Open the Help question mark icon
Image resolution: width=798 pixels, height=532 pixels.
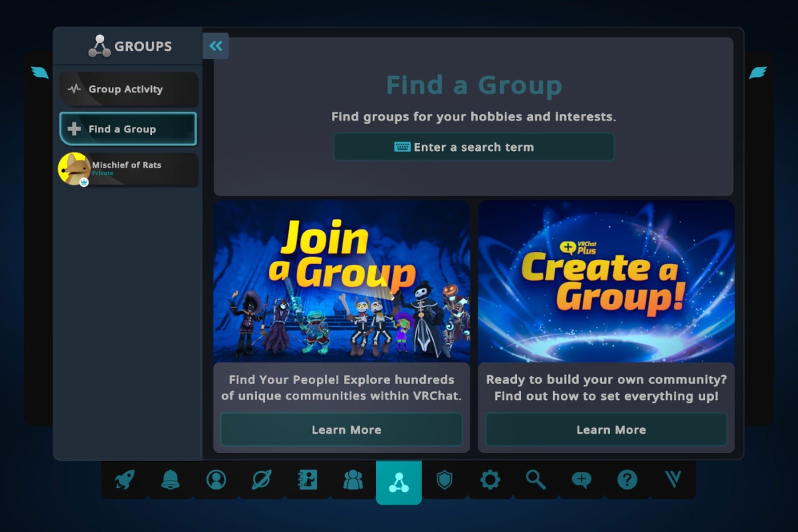point(627,480)
